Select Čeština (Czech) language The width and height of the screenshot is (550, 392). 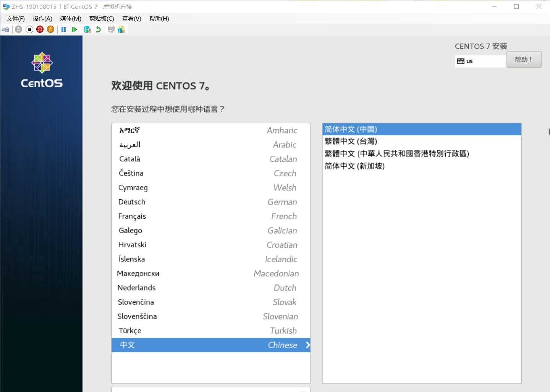[x=211, y=173]
